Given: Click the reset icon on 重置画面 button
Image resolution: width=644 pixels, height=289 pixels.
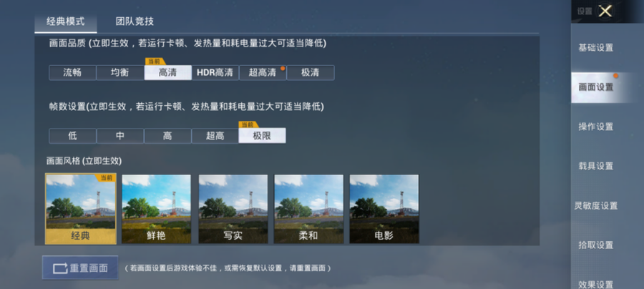Looking at the screenshot, I should point(60,268).
